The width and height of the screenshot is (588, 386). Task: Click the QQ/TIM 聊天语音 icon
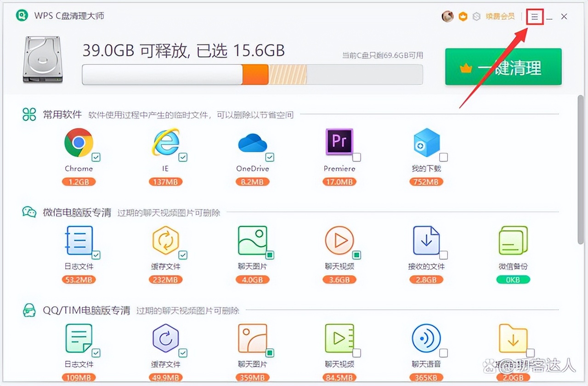pyautogui.click(x=426, y=338)
